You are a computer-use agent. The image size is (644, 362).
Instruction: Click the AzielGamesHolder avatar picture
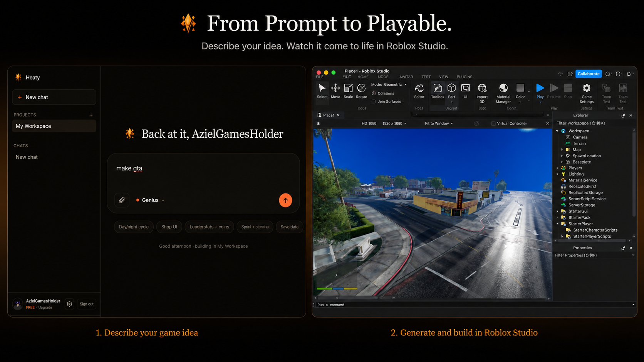[18, 304]
